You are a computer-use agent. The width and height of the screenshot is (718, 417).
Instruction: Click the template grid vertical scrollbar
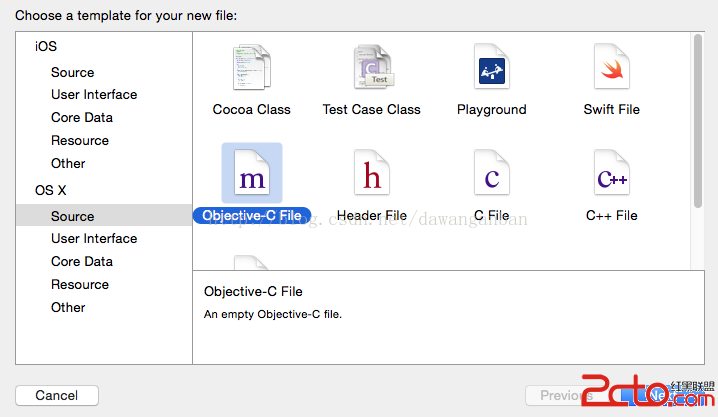click(697, 121)
